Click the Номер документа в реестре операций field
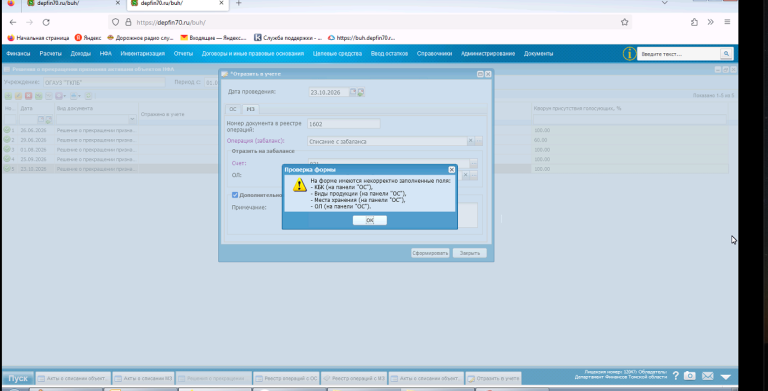 [x=343, y=124]
